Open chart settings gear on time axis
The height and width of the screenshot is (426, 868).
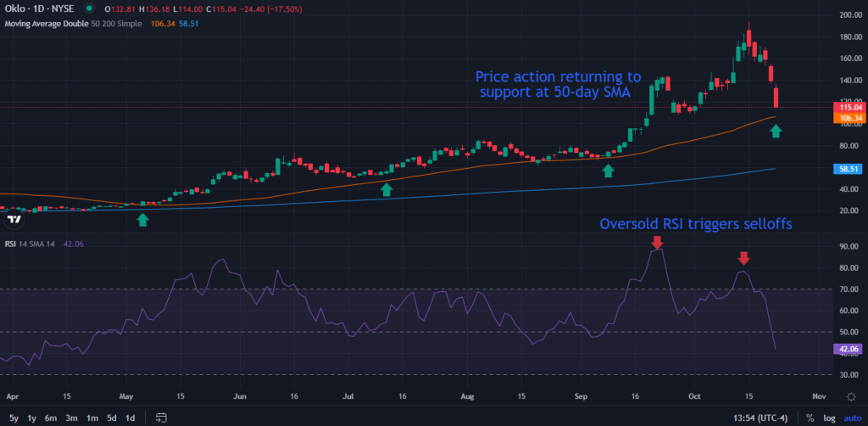pos(850,396)
